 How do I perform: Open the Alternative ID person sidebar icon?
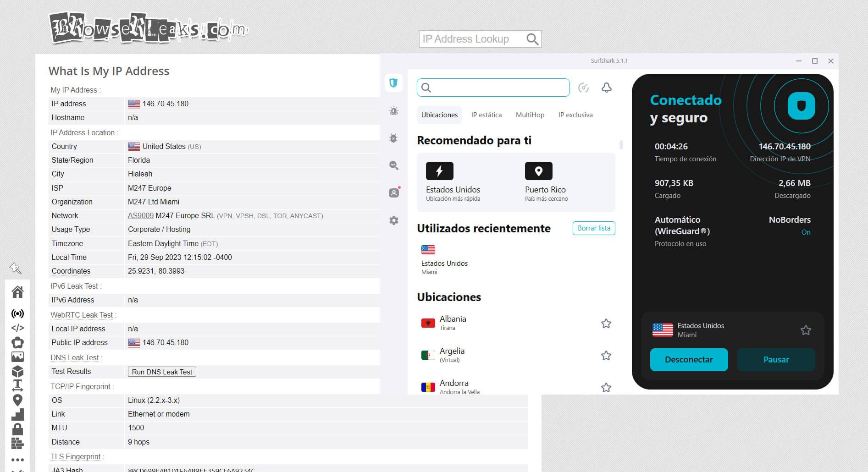click(x=394, y=193)
